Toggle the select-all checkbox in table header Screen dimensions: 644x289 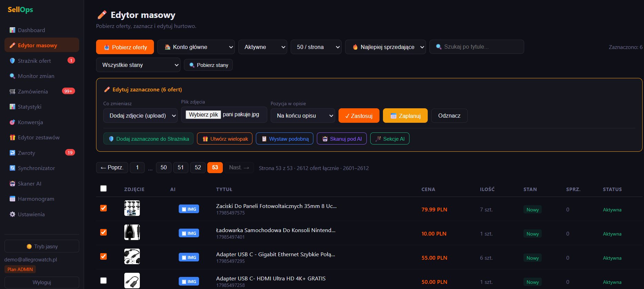pyautogui.click(x=103, y=188)
